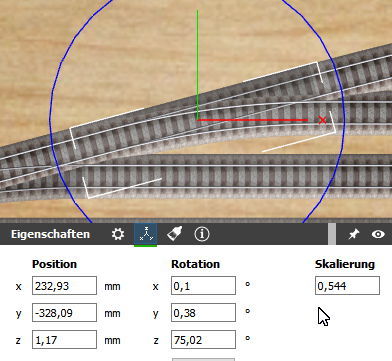
Task: Click the Rotation x field showing 0,1
Action: [203, 286]
